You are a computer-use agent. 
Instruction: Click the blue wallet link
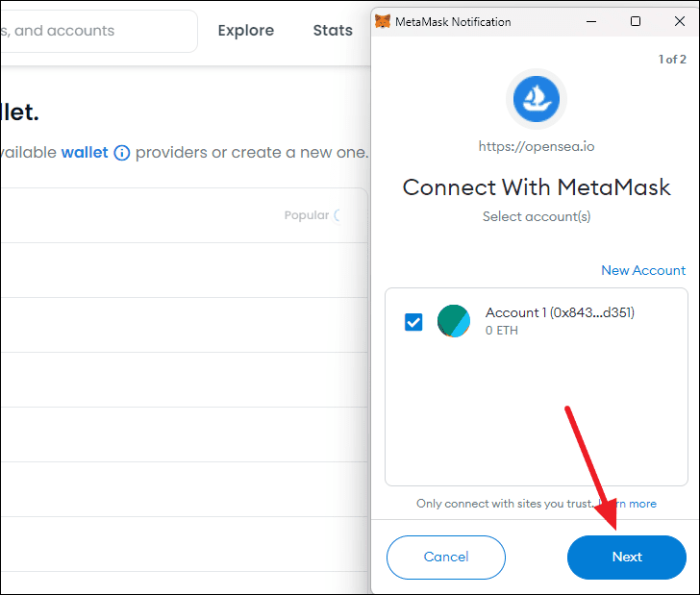85,153
